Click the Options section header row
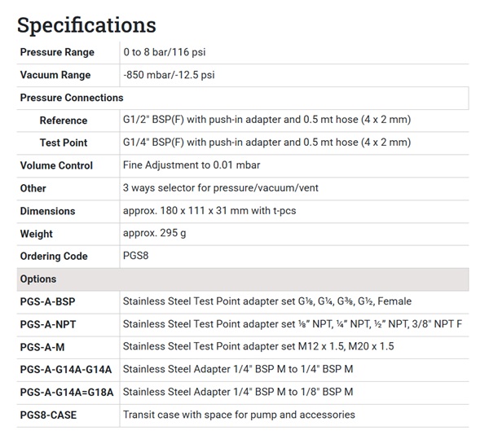This screenshot has width=489, height=448. click(x=243, y=279)
